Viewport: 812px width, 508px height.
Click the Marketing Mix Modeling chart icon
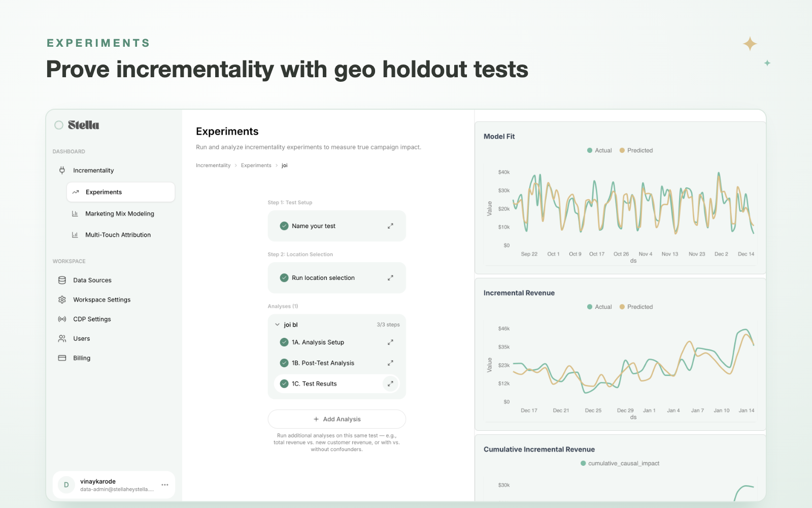(75, 214)
